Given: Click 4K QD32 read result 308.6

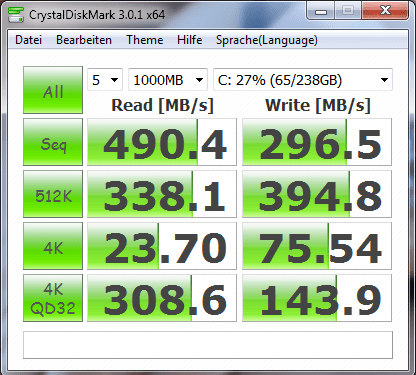Looking at the screenshot, I should coord(162,298).
